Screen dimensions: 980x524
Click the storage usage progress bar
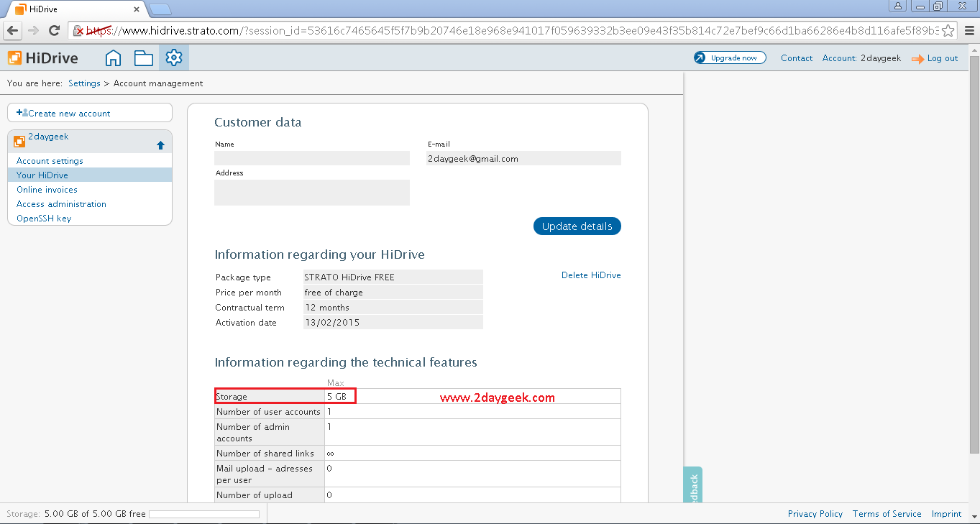point(204,514)
